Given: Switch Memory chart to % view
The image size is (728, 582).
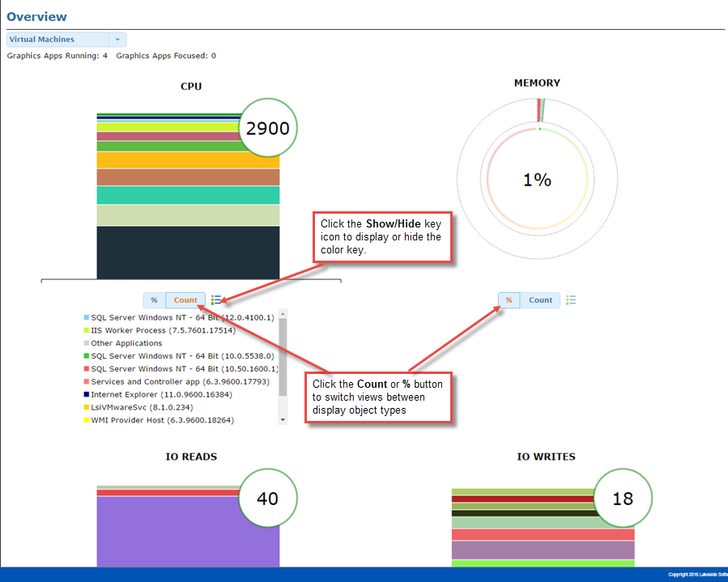Looking at the screenshot, I should (509, 300).
